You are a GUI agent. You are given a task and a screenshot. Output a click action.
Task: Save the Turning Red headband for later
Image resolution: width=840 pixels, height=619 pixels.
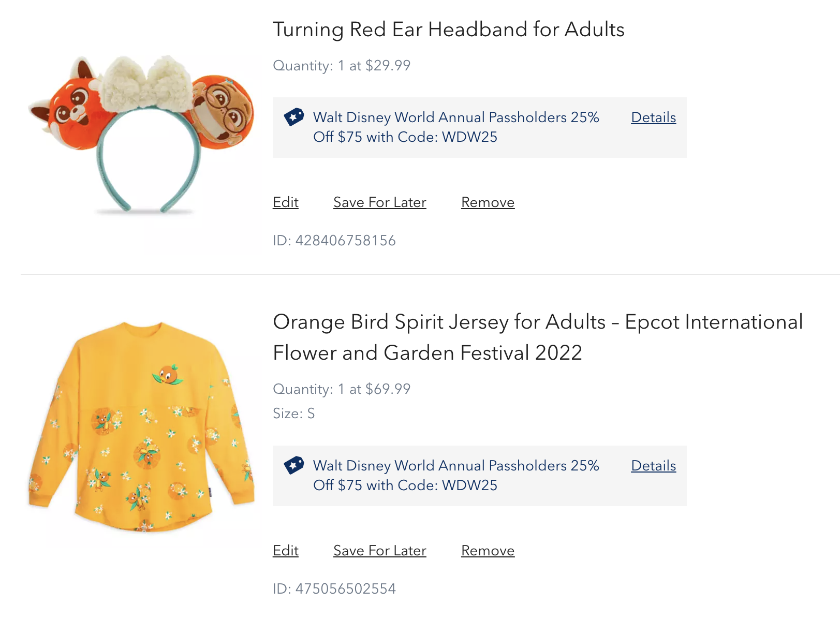[380, 202]
